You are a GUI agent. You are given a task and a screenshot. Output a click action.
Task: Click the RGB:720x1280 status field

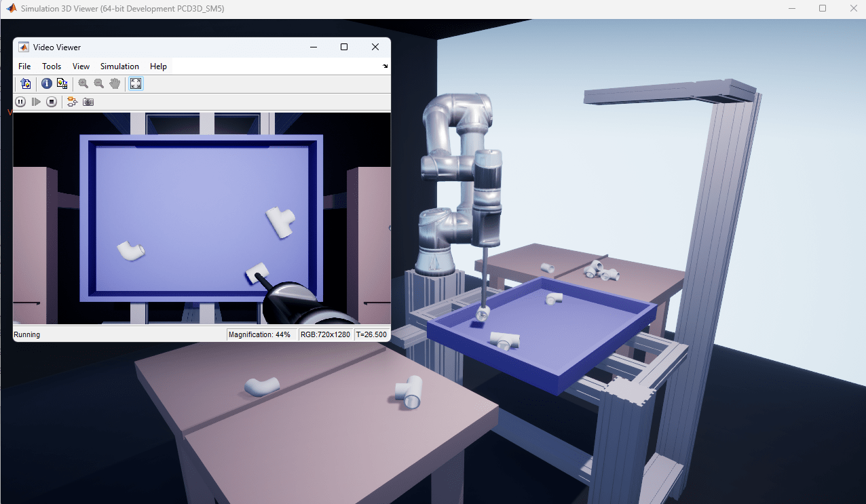(x=326, y=334)
